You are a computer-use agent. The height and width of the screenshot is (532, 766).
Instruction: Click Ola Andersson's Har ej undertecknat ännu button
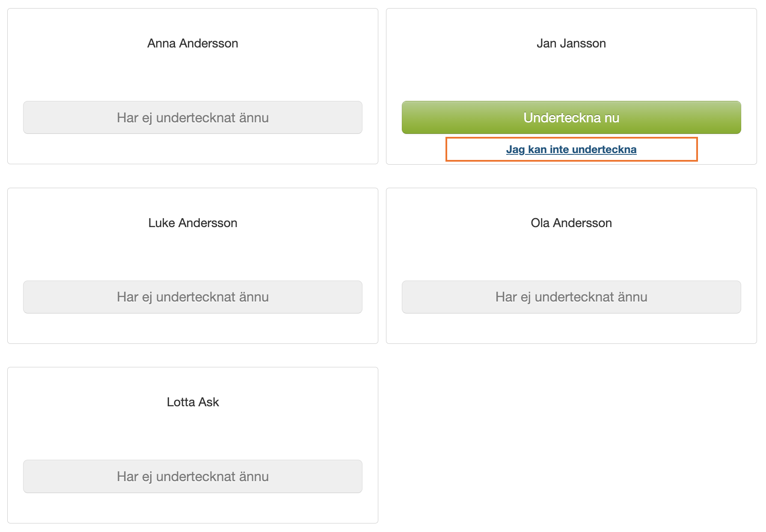pyautogui.click(x=571, y=297)
